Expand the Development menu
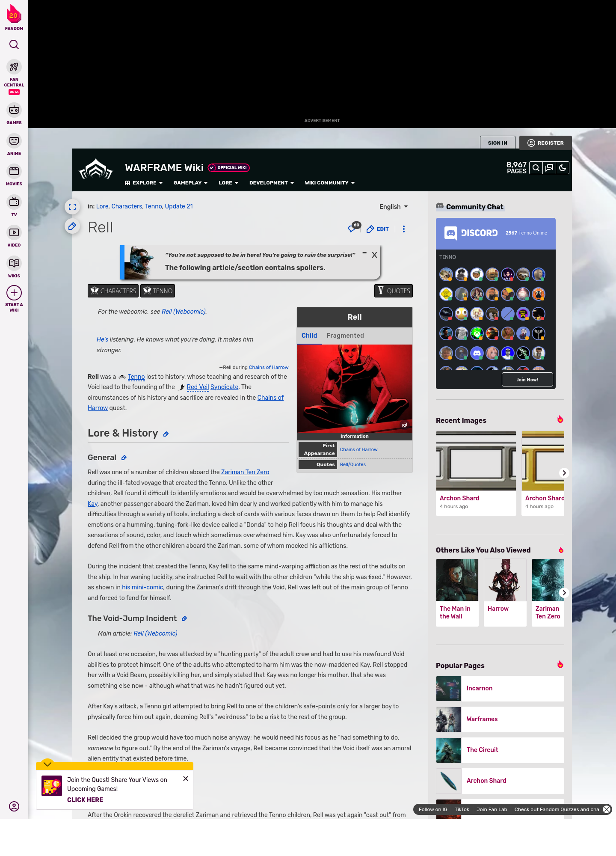The image size is (616, 856). click(272, 183)
